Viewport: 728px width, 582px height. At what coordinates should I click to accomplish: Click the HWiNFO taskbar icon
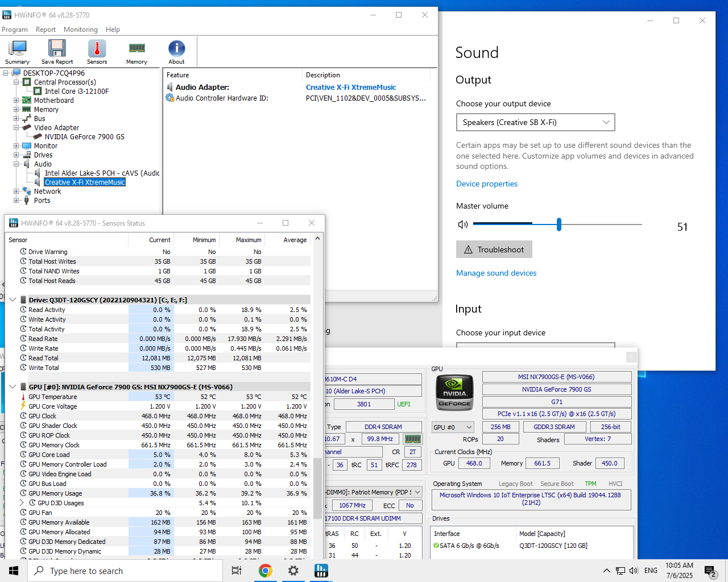click(321, 571)
